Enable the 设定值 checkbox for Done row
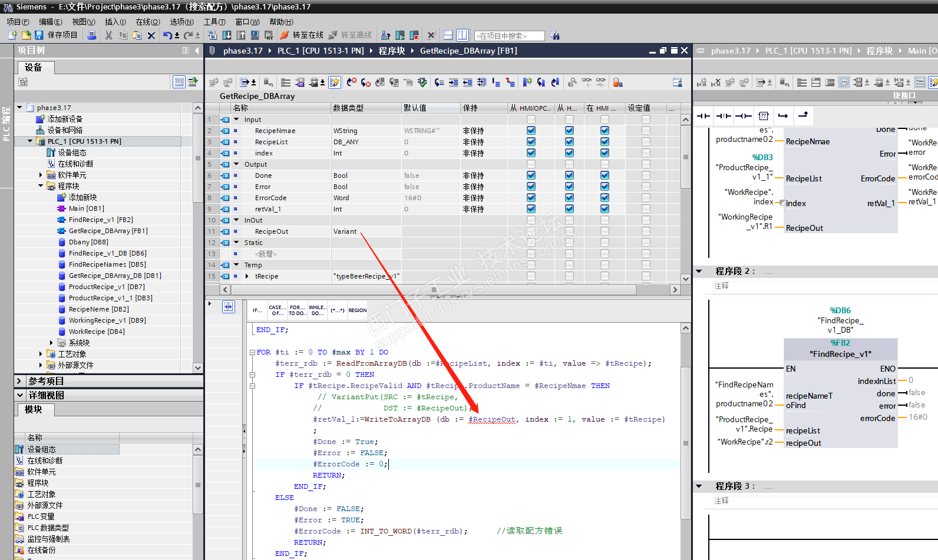 pyautogui.click(x=646, y=175)
